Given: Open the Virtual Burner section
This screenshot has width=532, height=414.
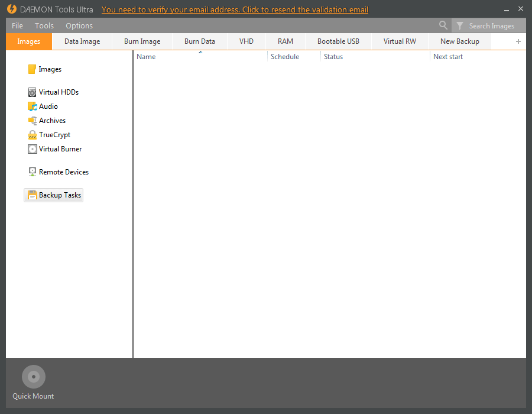Looking at the screenshot, I should [60, 148].
